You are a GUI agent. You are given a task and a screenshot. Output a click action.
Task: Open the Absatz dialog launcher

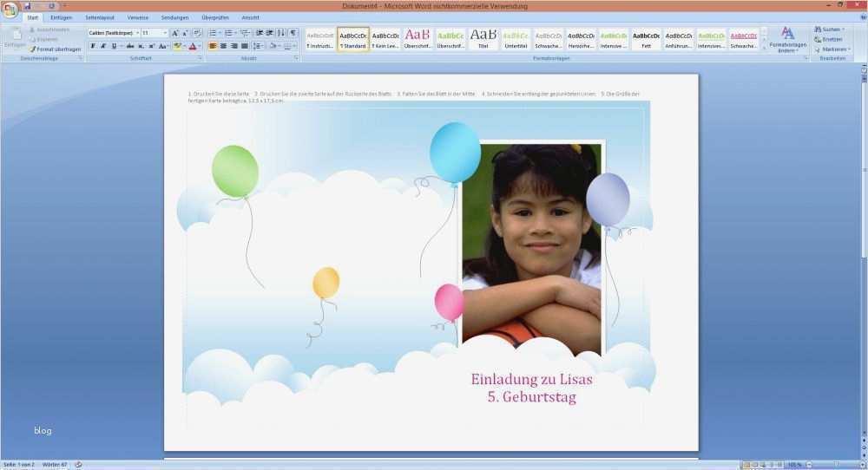296,58
